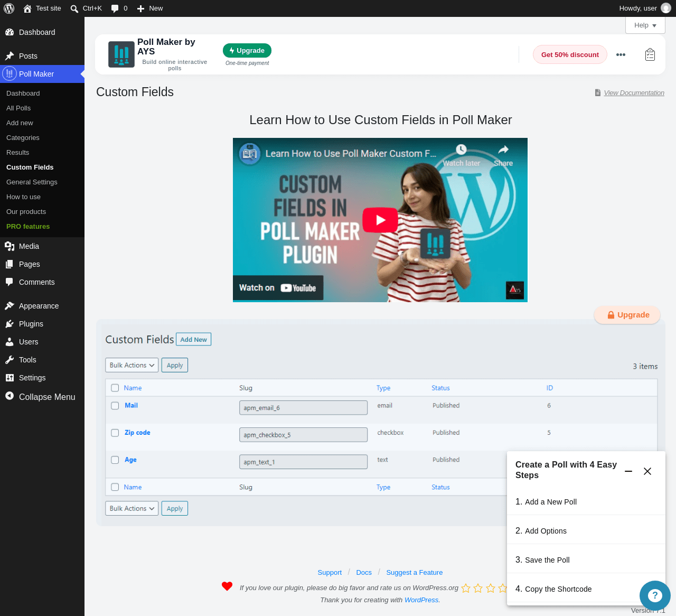Click the Appearance brush icon
This screenshot has height=616, width=676.
[x=10, y=306]
